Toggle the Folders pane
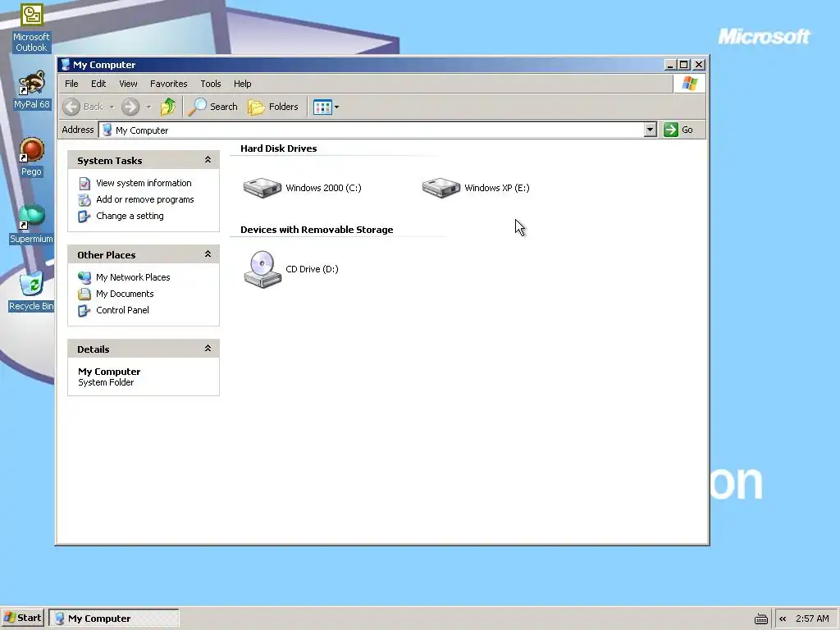 click(273, 107)
